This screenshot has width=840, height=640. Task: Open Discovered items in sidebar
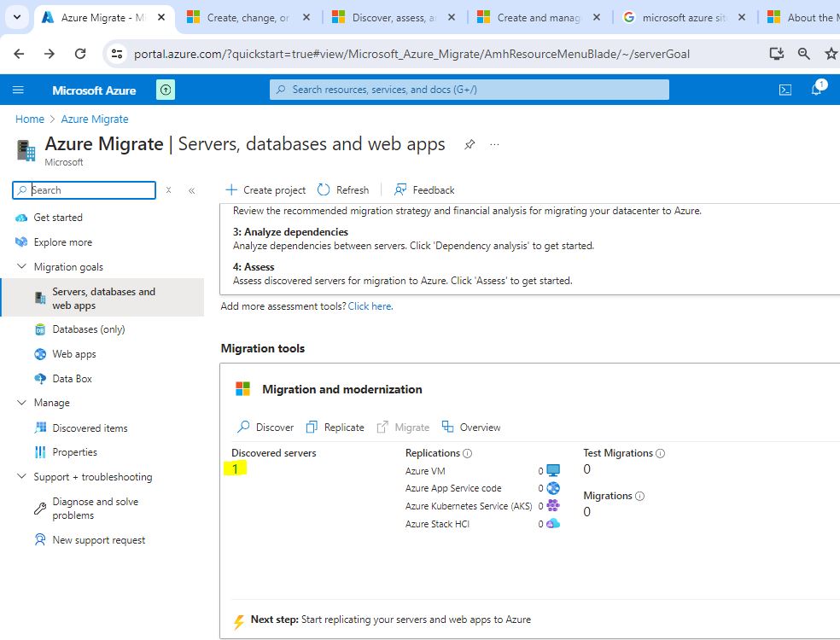pos(90,428)
